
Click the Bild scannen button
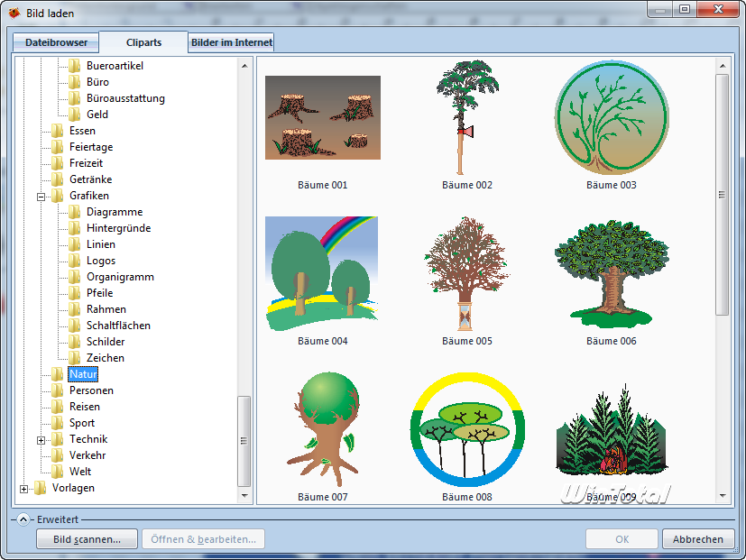click(87, 539)
